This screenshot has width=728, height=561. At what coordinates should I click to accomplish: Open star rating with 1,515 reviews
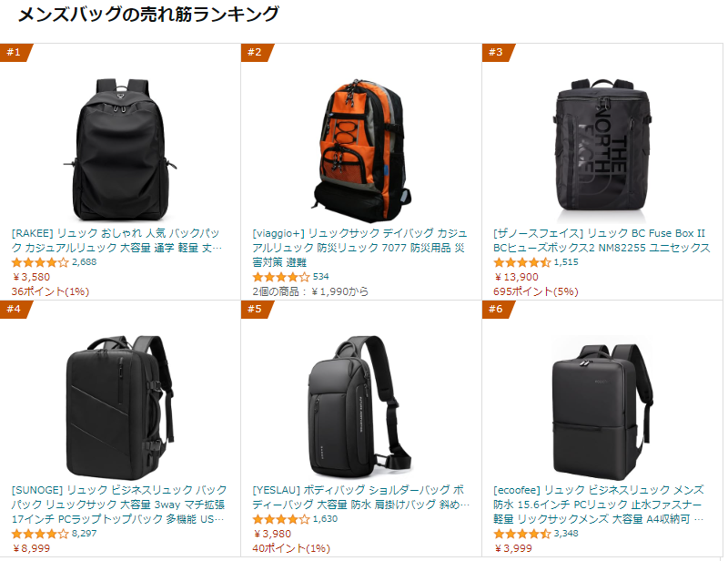(x=521, y=262)
